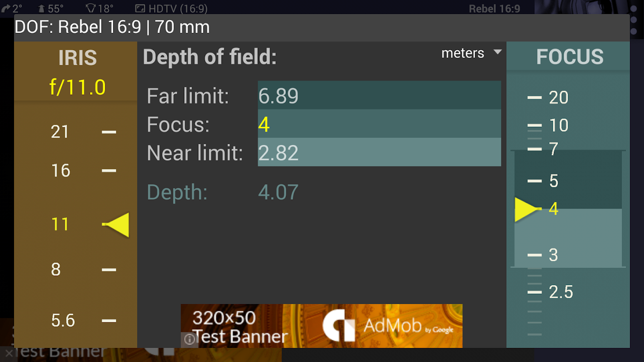Select f/21 on the iris scale

point(60,132)
